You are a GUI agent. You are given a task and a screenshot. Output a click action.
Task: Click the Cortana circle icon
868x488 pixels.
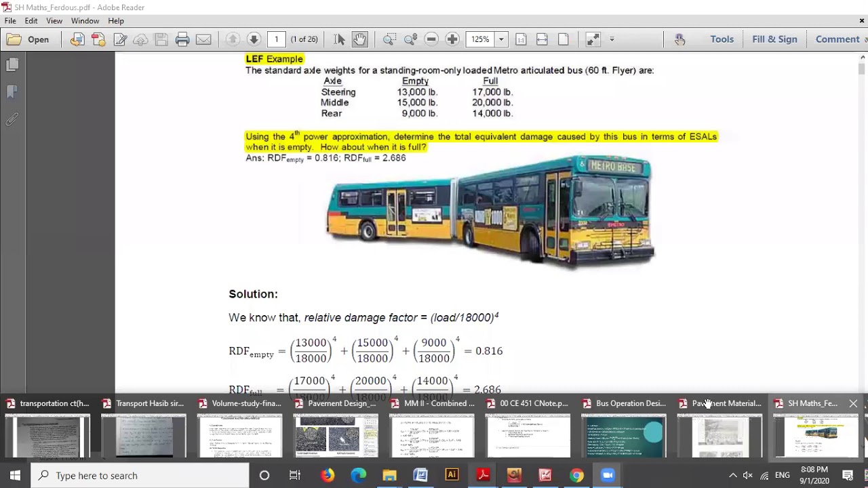point(264,475)
